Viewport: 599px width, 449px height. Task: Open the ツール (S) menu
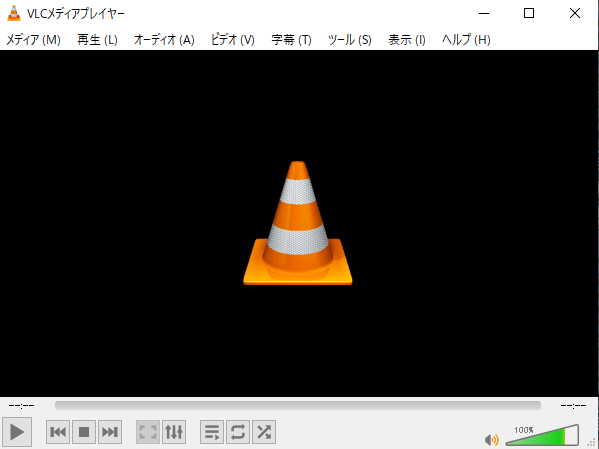(350, 40)
